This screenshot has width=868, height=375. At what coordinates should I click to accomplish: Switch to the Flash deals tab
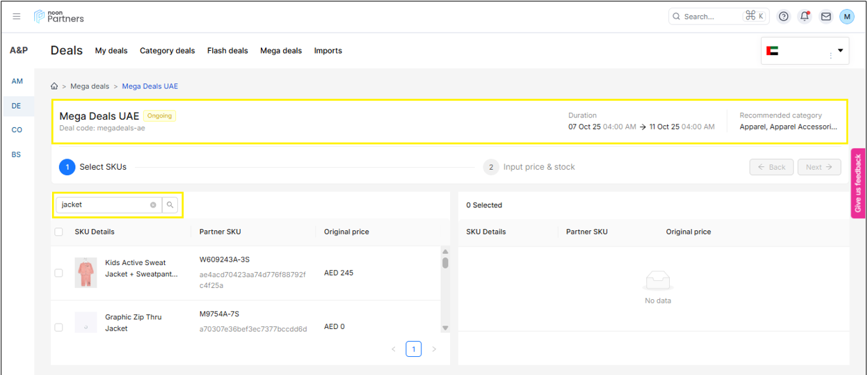[227, 51]
